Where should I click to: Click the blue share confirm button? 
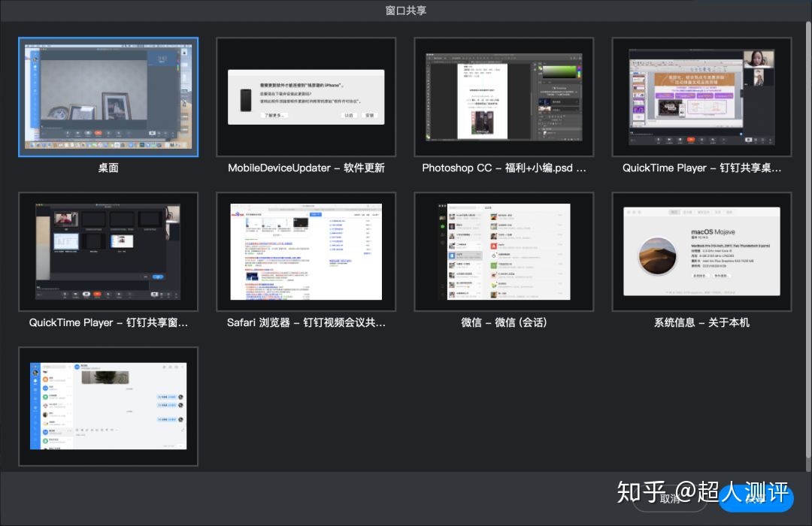(x=756, y=498)
